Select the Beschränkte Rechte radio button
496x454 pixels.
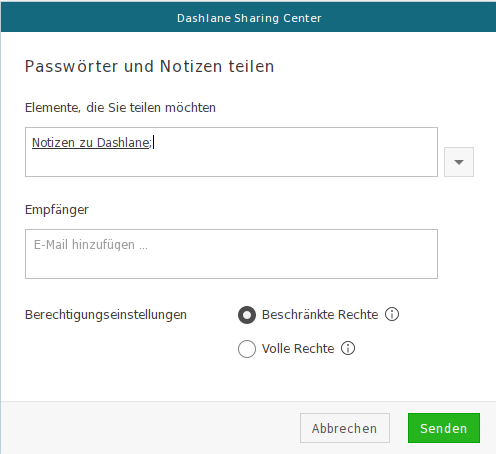coord(247,315)
